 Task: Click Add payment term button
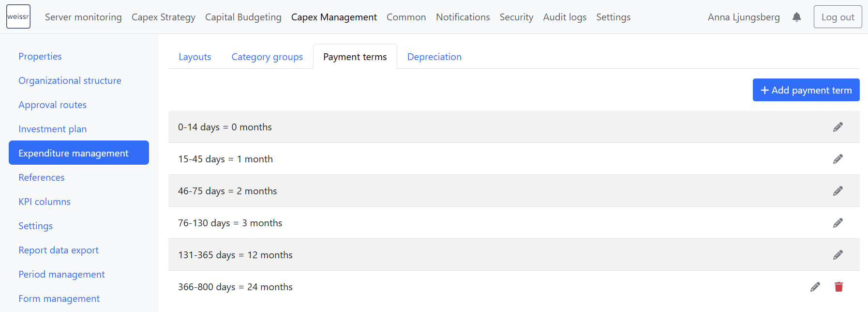pos(806,90)
